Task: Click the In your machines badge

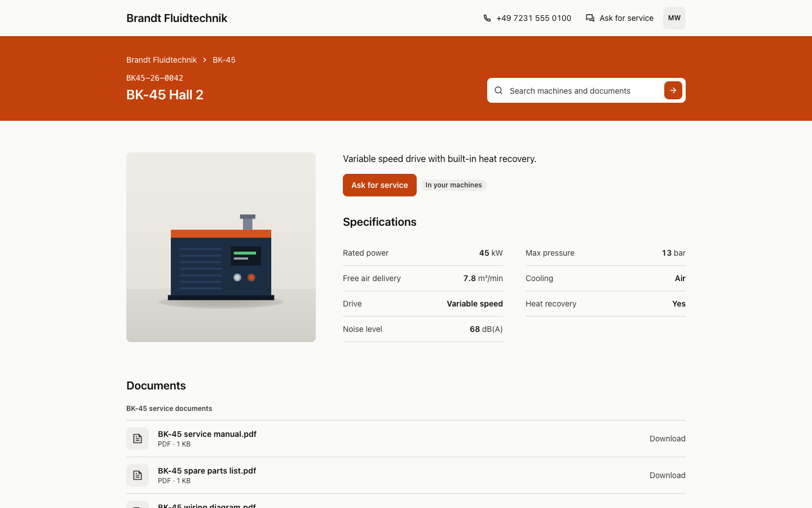Action: point(454,185)
